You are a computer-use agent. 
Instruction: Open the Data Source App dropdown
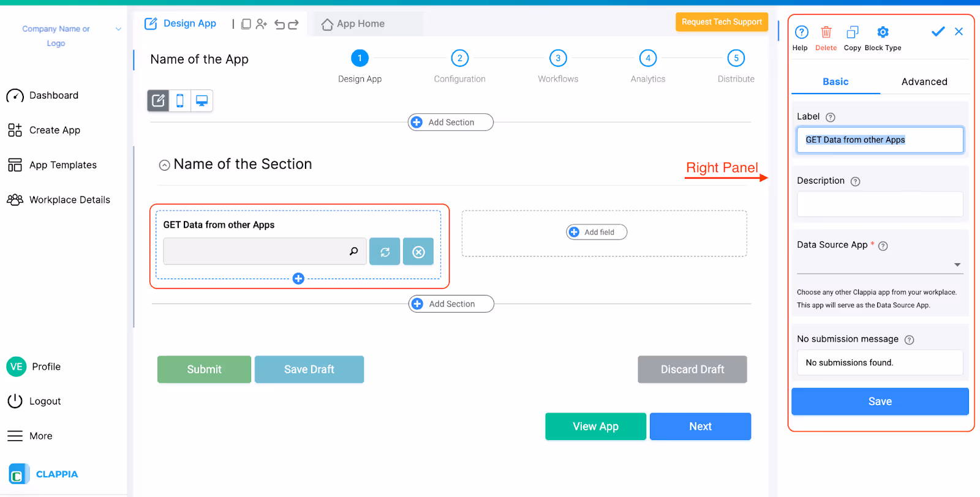(880, 265)
